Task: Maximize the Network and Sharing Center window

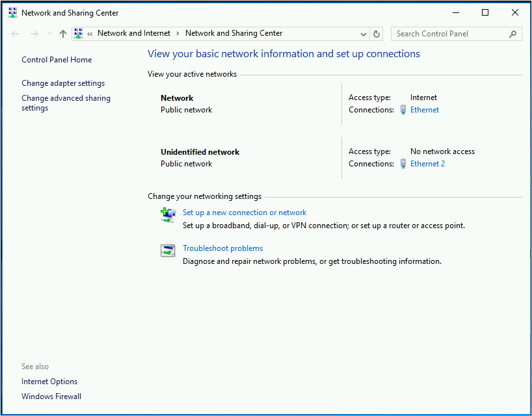Action: (x=485, y=13)
